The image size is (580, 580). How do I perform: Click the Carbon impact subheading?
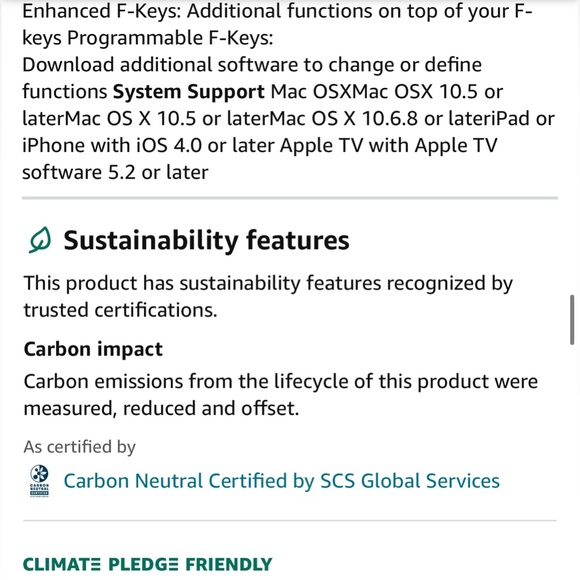click(x=93, y=349)
